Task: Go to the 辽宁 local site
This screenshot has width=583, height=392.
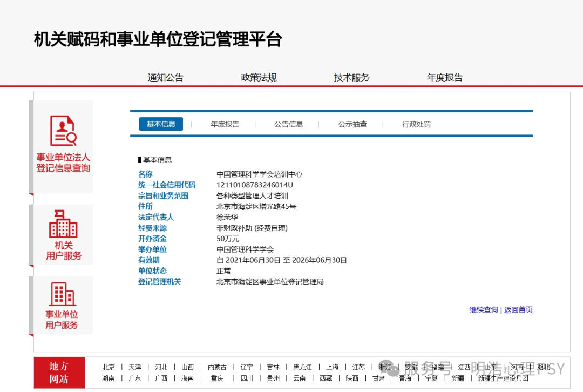Action: 247,367
